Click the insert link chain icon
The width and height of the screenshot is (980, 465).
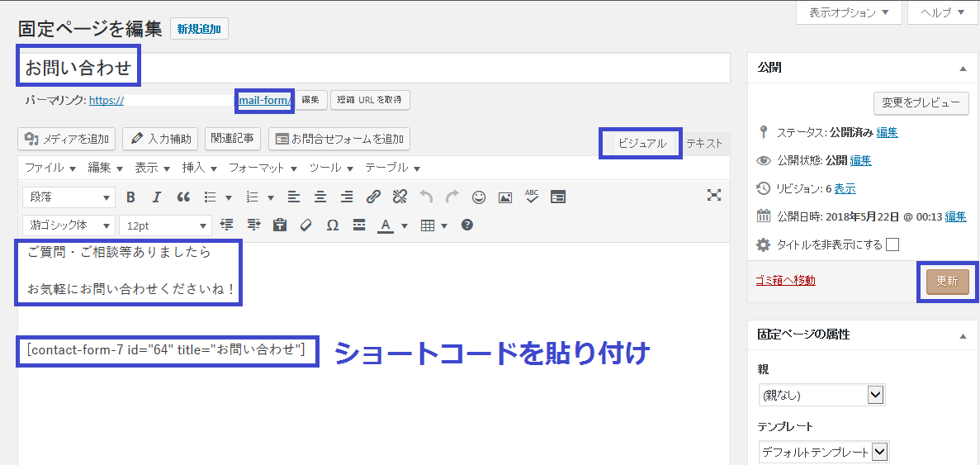pos(373,197)
